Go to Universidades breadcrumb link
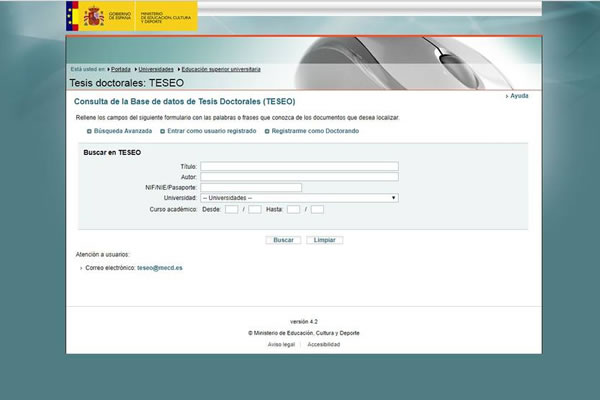600x400 pixels. point(156,69)
